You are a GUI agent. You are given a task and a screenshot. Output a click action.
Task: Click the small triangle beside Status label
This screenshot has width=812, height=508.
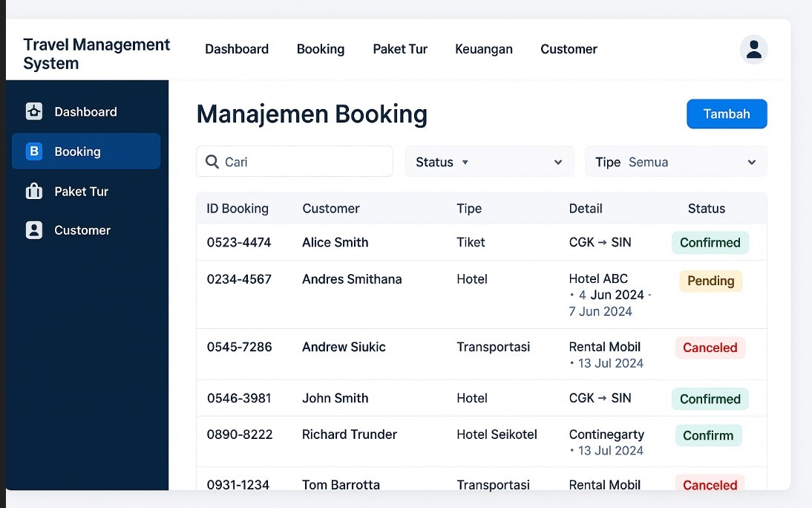465,162
